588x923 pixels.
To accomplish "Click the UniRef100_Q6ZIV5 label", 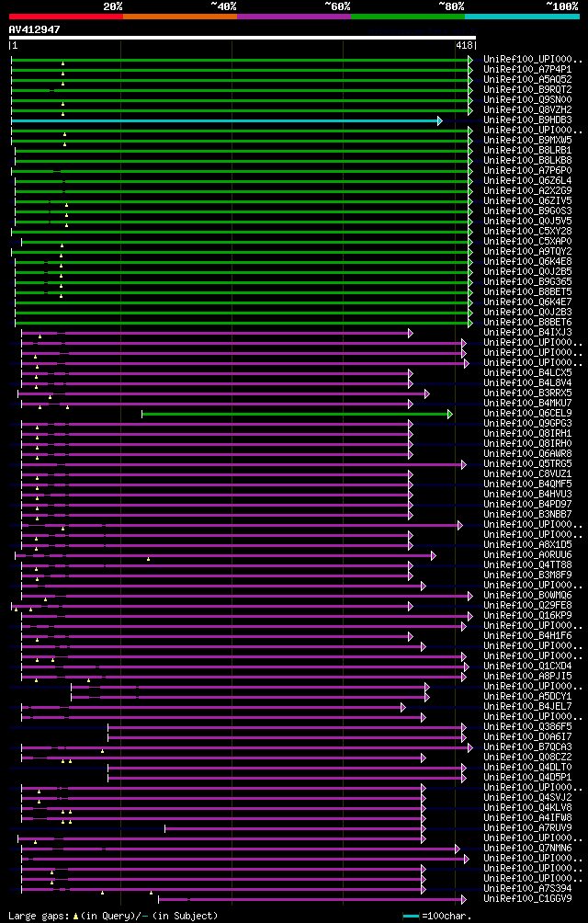I will click(x=527, y=200).
